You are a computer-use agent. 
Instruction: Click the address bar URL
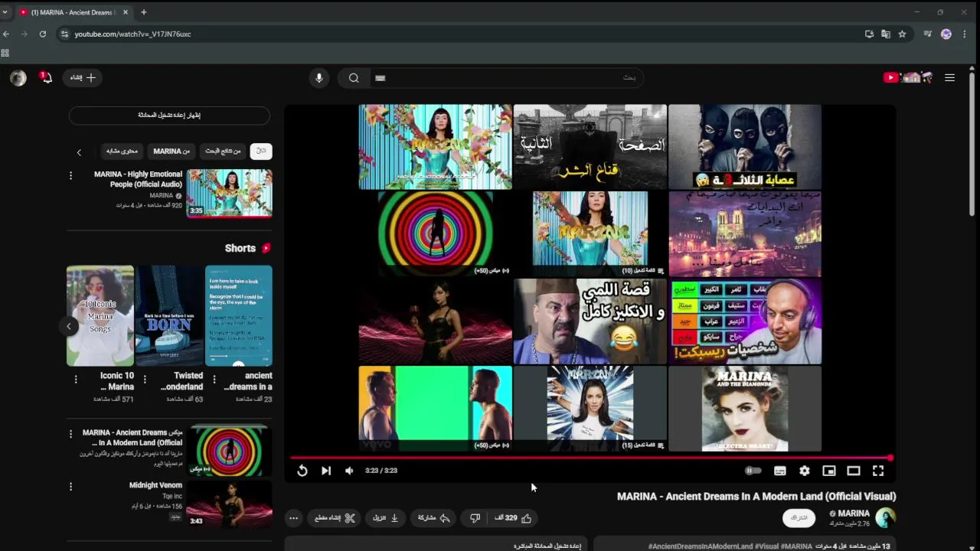tap(132, 34)
